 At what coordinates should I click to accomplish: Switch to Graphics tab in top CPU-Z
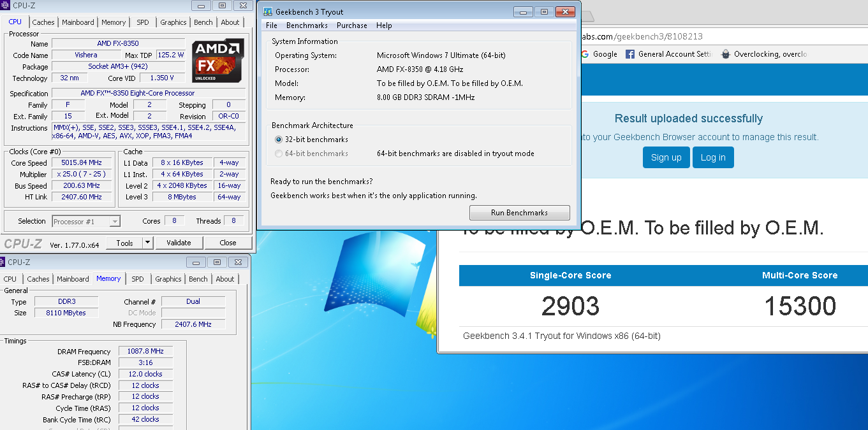(x=173, y=22)
